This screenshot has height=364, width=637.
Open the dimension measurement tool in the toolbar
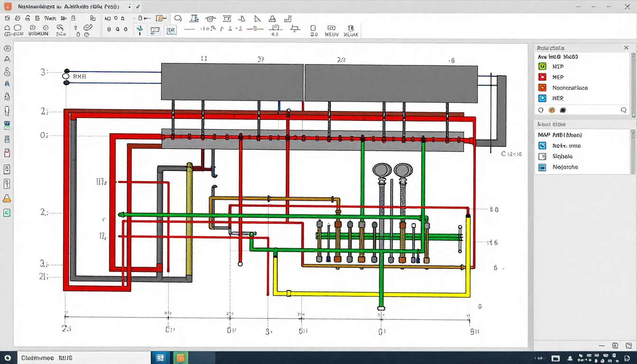[275, 29]
